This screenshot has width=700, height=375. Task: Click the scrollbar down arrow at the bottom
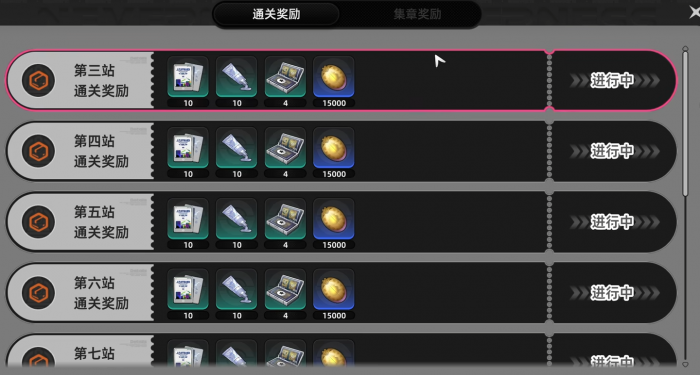point(685,364)
